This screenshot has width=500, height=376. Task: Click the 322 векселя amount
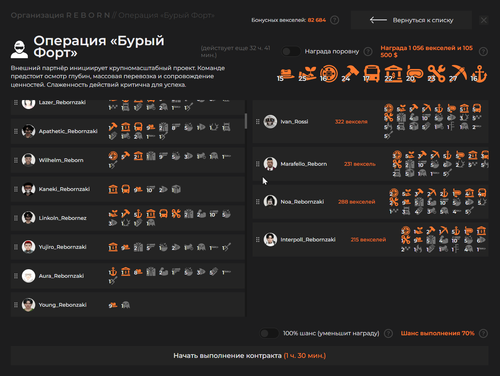351,122
